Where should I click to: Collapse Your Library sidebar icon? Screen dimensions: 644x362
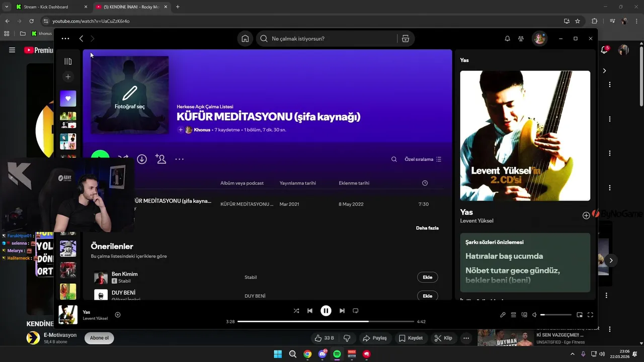coord(68,61)
